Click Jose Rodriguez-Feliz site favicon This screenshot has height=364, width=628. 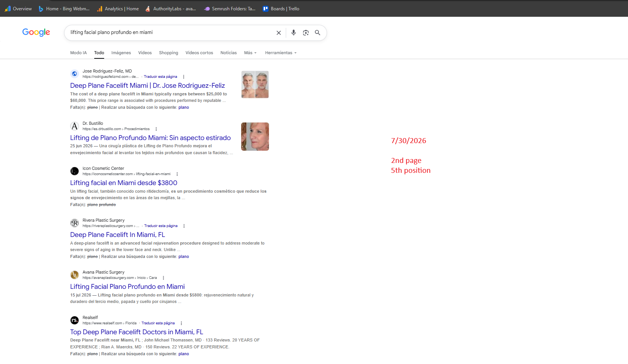[x=75, y=74]
